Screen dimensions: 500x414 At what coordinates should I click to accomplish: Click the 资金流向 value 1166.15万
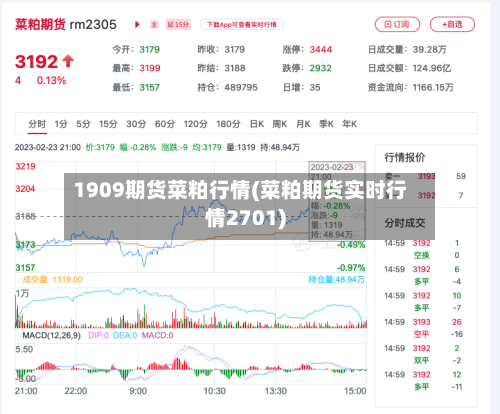coord(433,87)
